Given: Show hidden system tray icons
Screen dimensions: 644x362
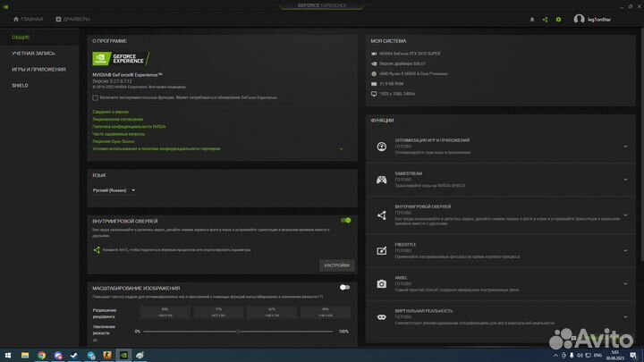Looking at the screenshot, I should pos(555,355).
